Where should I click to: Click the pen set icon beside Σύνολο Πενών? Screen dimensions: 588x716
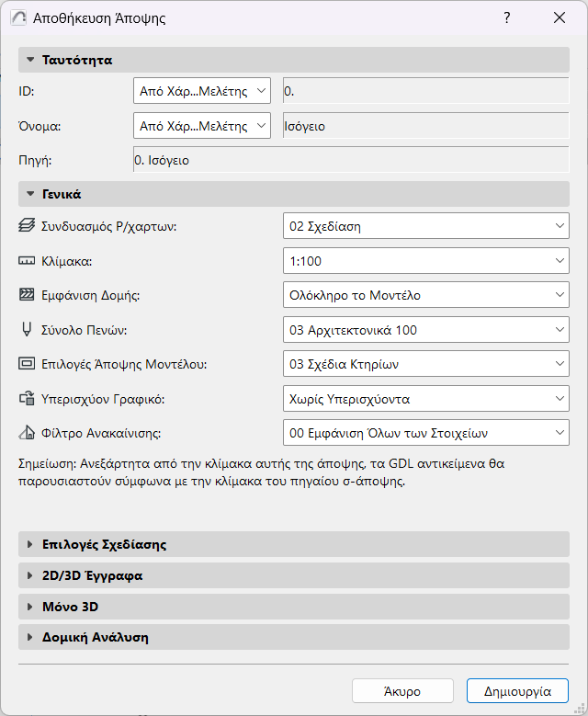pyautogui.click(x=27, y=329)
